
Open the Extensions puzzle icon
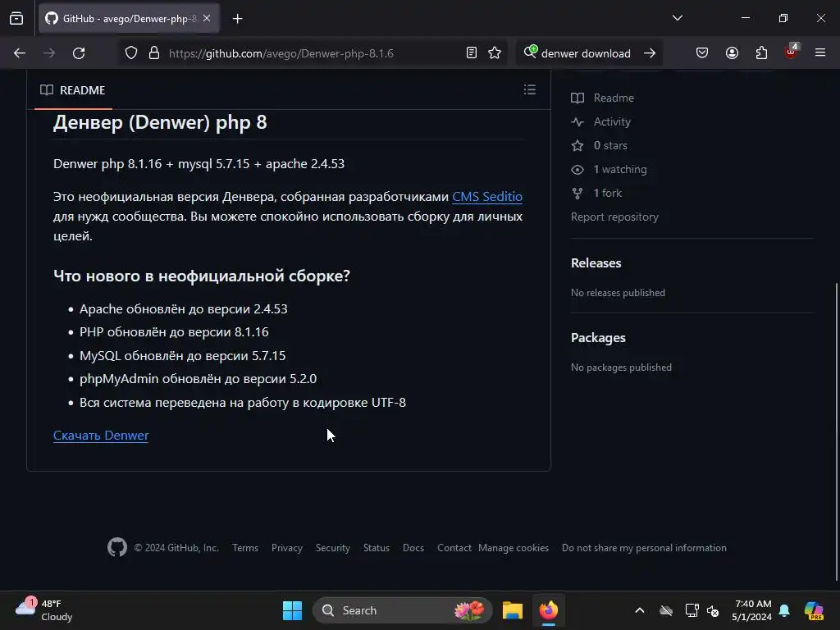click(x=761, y=53)
